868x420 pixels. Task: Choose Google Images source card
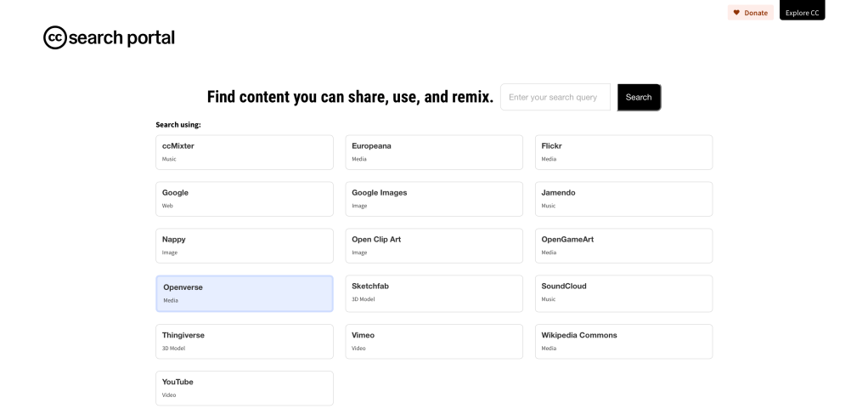tap(433, 199)
